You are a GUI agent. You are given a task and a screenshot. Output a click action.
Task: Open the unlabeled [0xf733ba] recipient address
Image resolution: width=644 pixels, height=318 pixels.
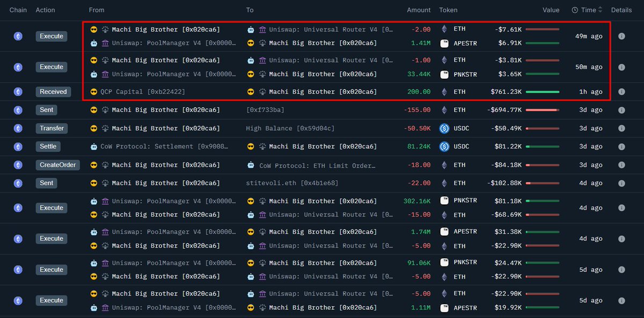coord(265,110)
